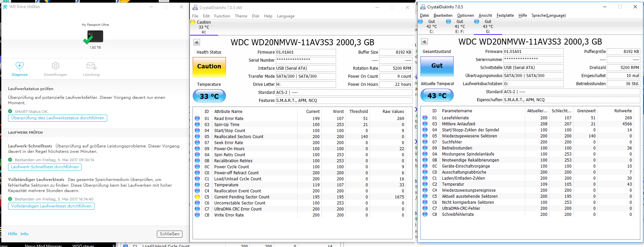Click the Attribute Name column header
This screenshot has height=247, width=644.
[228, 112]
